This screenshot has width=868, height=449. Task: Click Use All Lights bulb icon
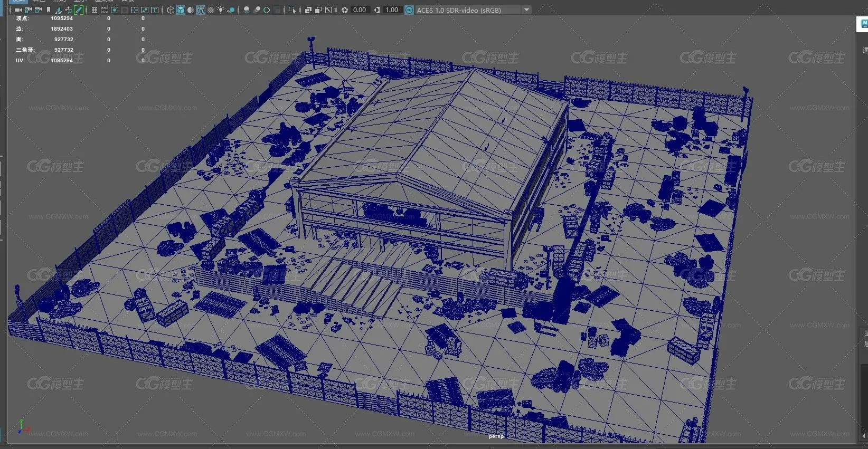point(221,10)
